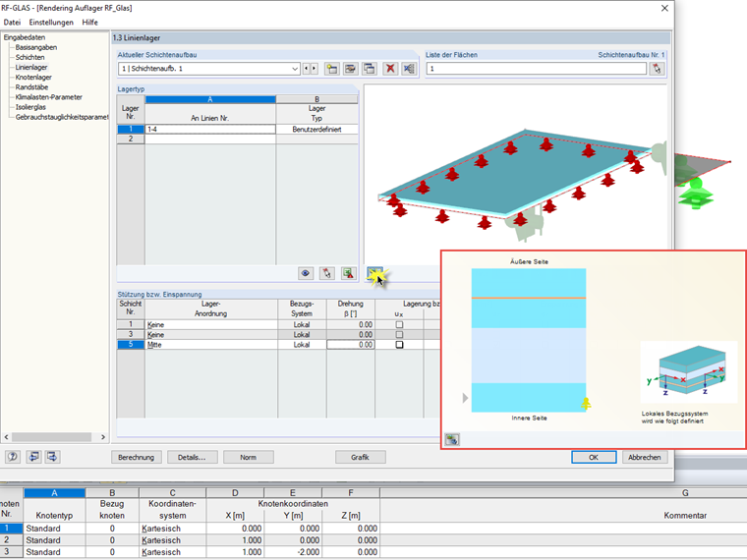This screenshot has width=747, height=560.
Task: Delete all layer compositions icon
Action: tap(409, 69)
